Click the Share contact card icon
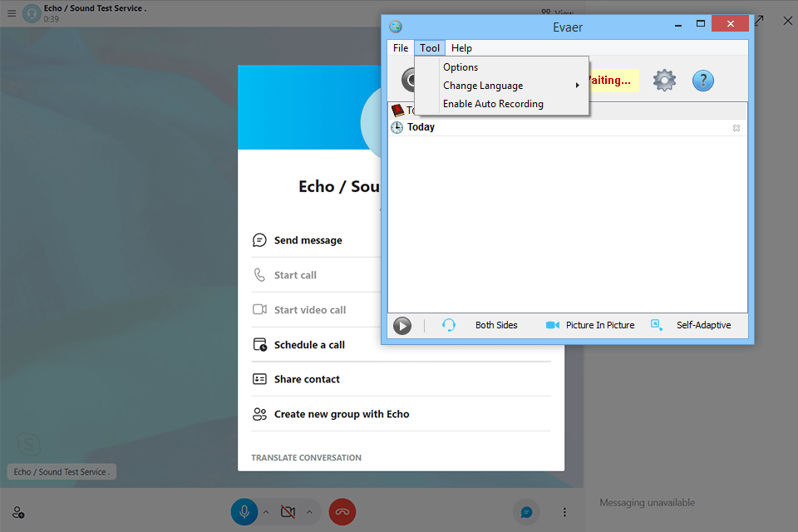The height and width of the screenshot is (532, 798). pos(259,379)
